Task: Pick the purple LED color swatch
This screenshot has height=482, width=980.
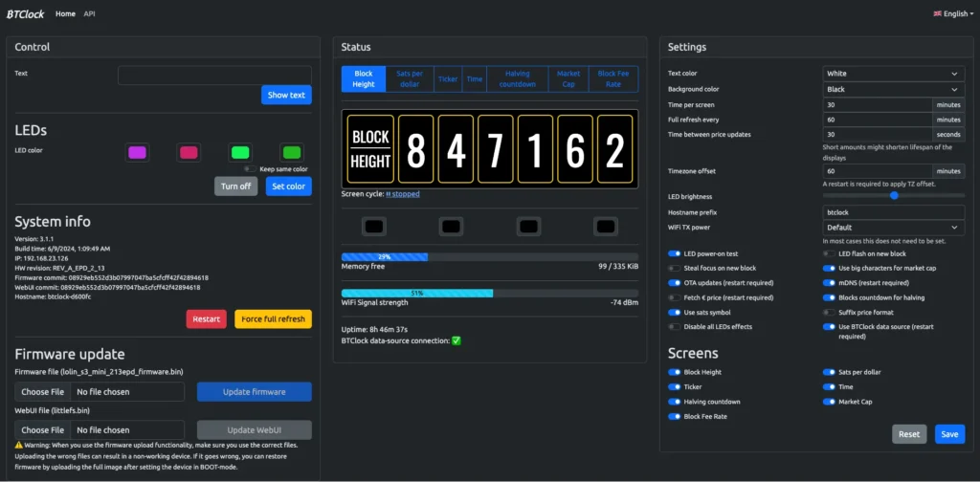Action: pos(137,152)
